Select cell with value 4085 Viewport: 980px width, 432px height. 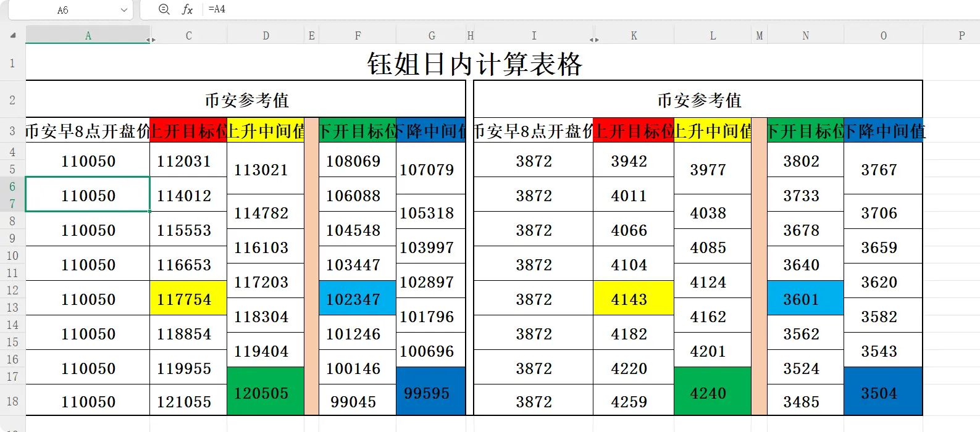pyautogui.click(x=713, y=247)
